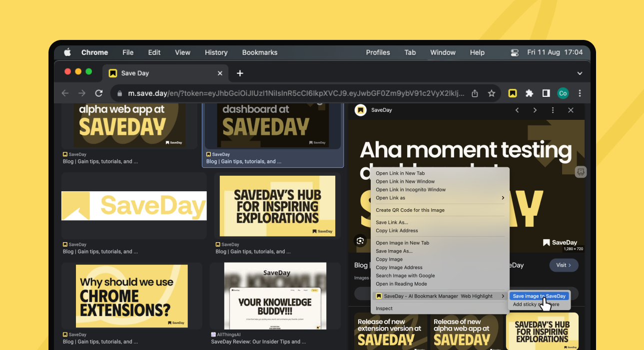Click the lock icon in address bar
The height and width of the screenshot is (350, 644).
(x=119, y=93)
